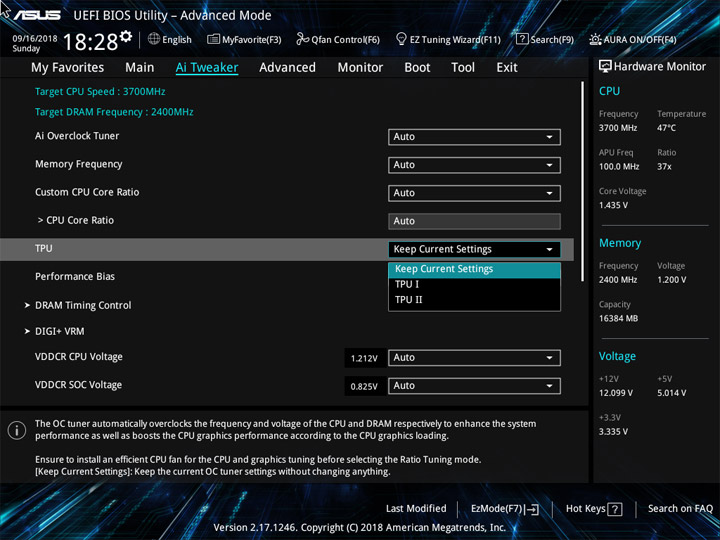Open Custom CPU Core Ratio dropdown

click(x=474, y=193)
